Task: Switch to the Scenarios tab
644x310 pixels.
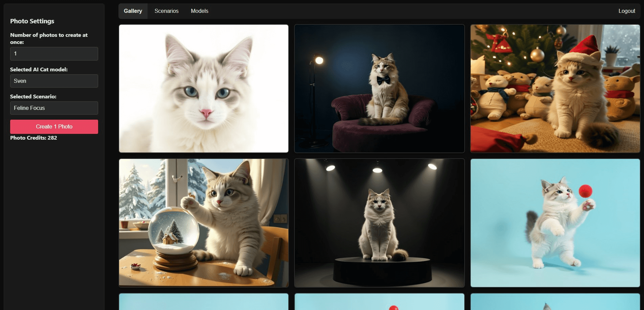Action: (166, 11)
